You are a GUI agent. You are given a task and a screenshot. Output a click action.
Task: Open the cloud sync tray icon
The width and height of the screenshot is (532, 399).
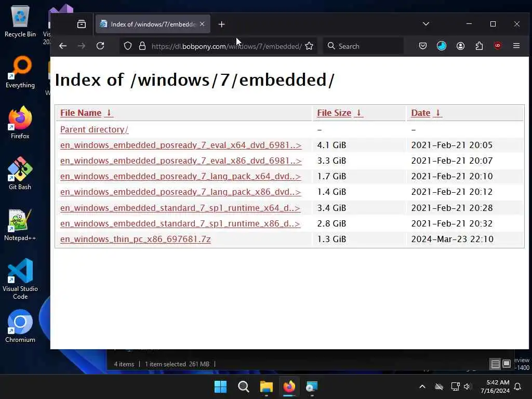pyautogui.click(x=439, y=387)
